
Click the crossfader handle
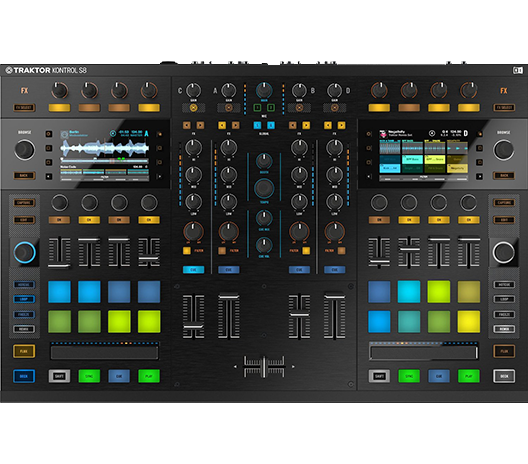264,367
